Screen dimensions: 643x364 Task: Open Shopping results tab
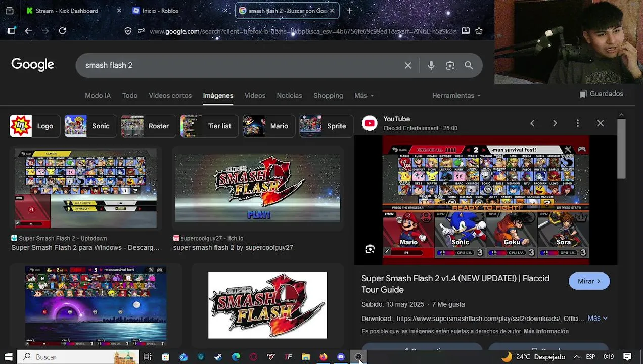(x=328, y=95)
